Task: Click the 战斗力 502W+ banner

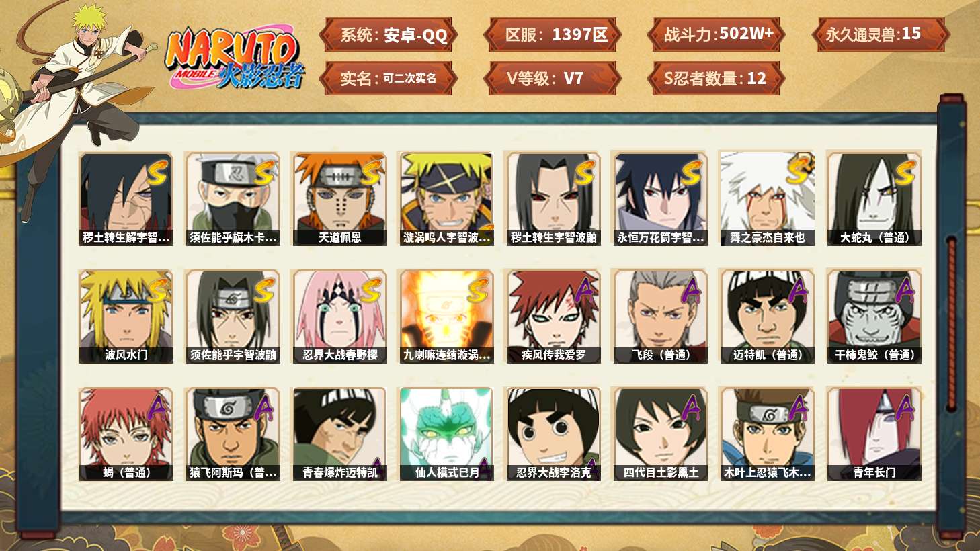Action: coord(717,34)
